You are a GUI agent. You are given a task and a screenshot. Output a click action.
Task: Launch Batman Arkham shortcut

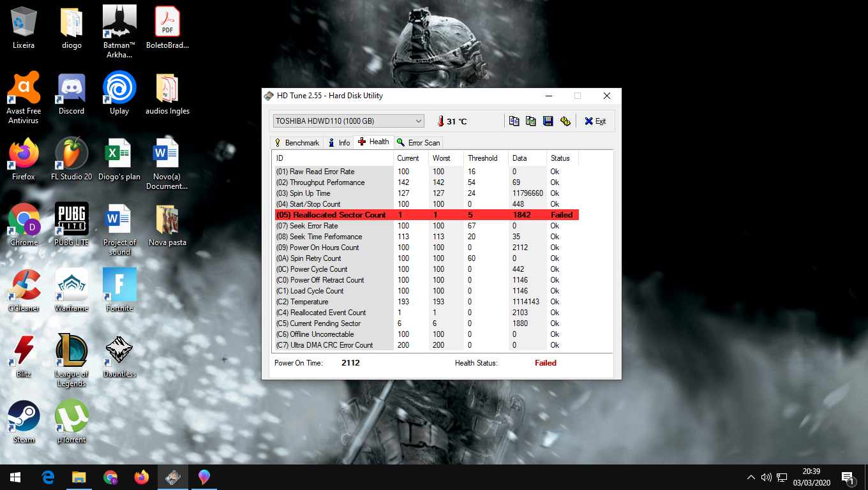pyautogui.click(x=119, y=32)
